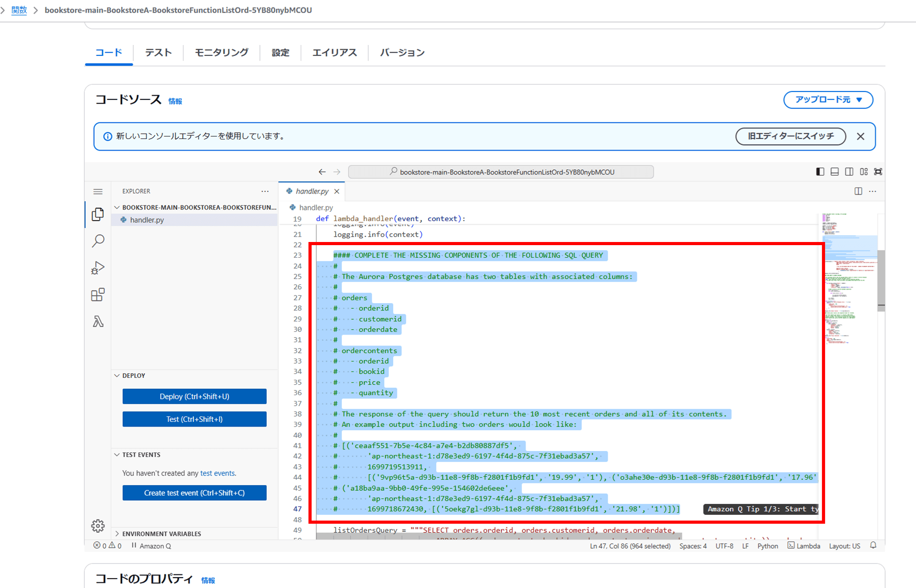Toggle primary side bar layout icon
Viewport: 916px width, 588px height.
click(820, 171)
